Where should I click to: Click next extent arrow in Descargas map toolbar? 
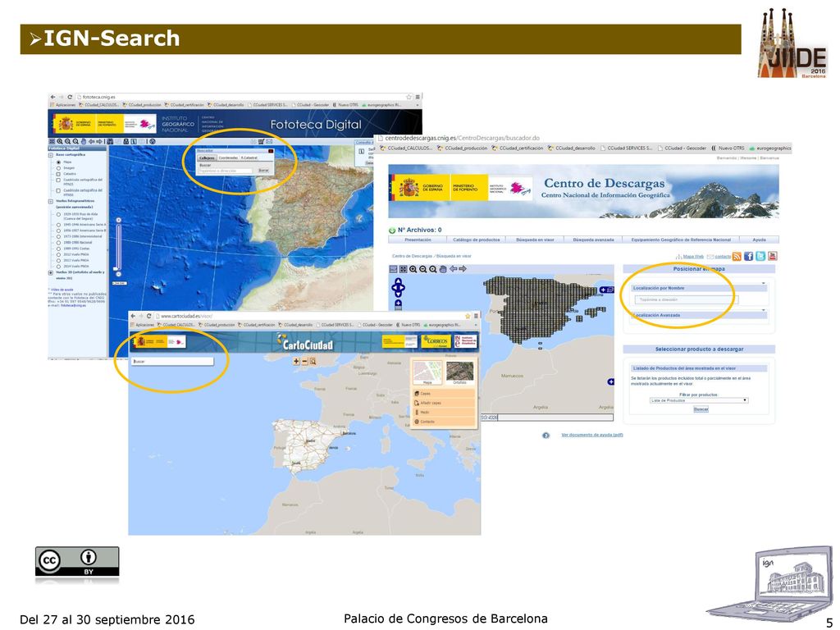[463, 269]
